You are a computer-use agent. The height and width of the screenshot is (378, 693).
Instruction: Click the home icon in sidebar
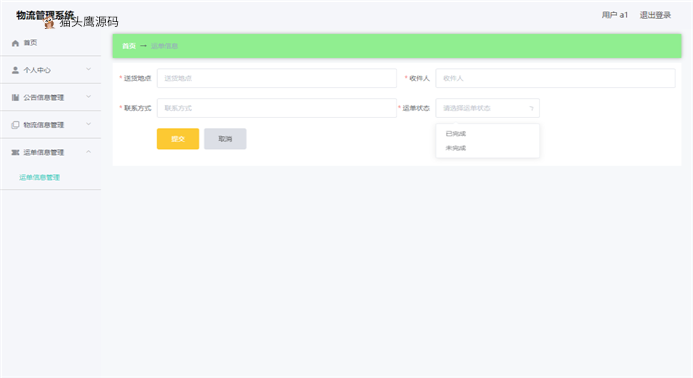(x=15, y=43)
